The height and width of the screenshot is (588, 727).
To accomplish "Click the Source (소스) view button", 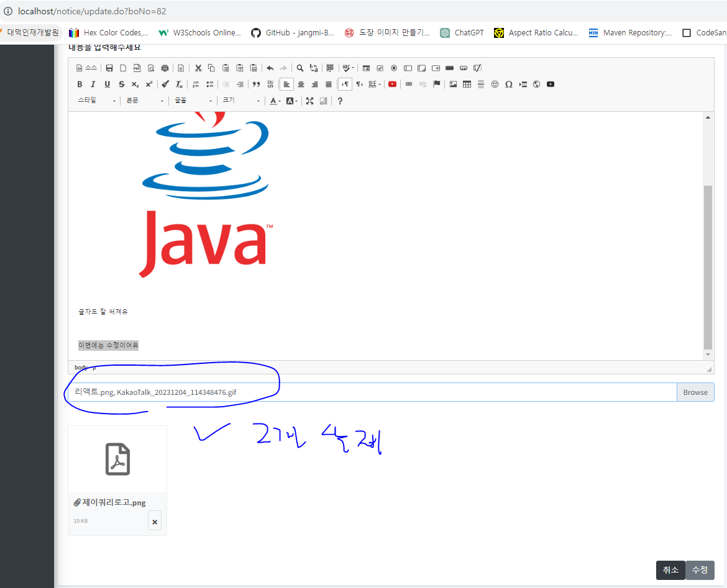I will point(87,68).
